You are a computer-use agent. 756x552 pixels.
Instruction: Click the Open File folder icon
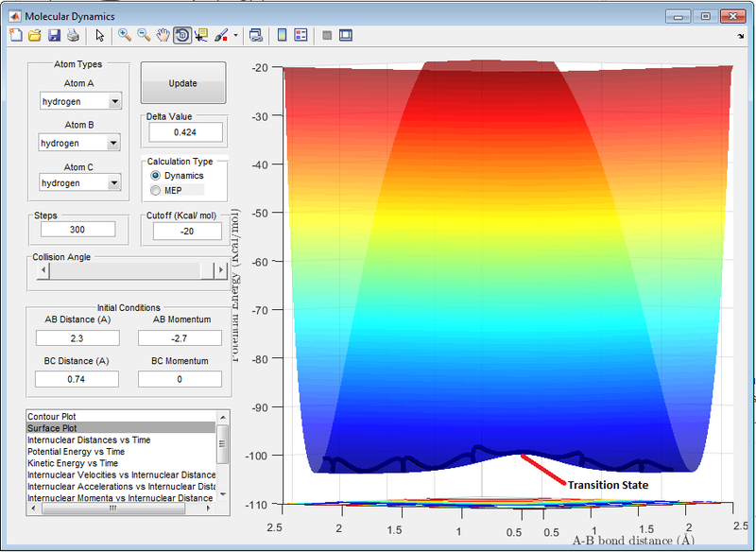point(34,36)
